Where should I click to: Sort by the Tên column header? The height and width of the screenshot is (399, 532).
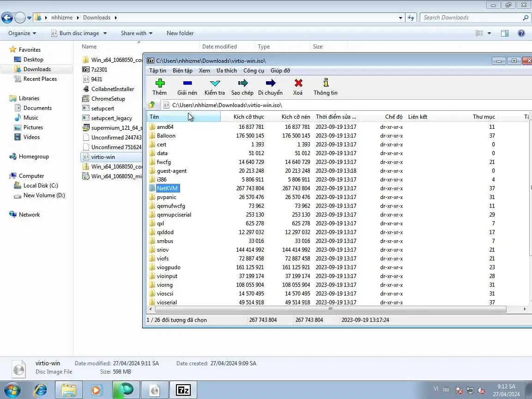tap(183, 117)
